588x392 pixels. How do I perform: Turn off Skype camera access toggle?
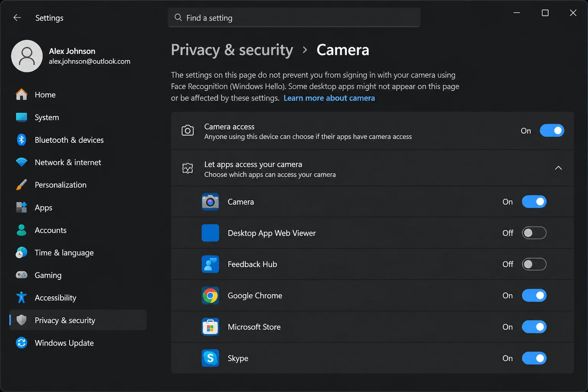coord(534,358)
